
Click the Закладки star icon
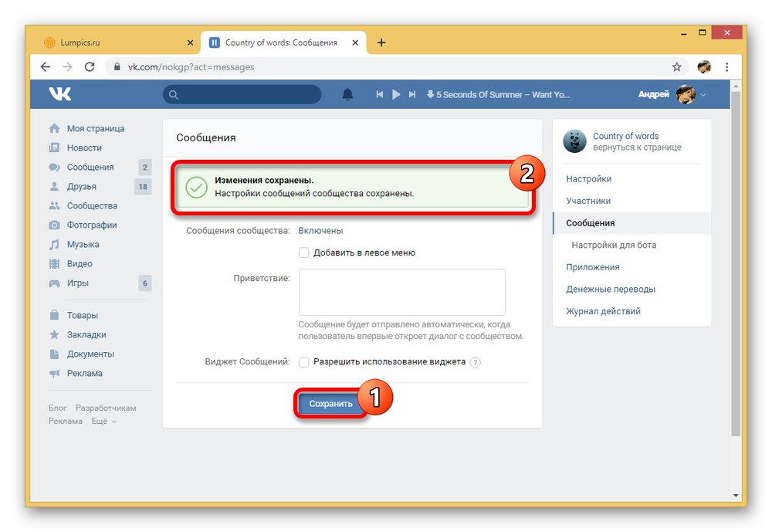point(54,334)
